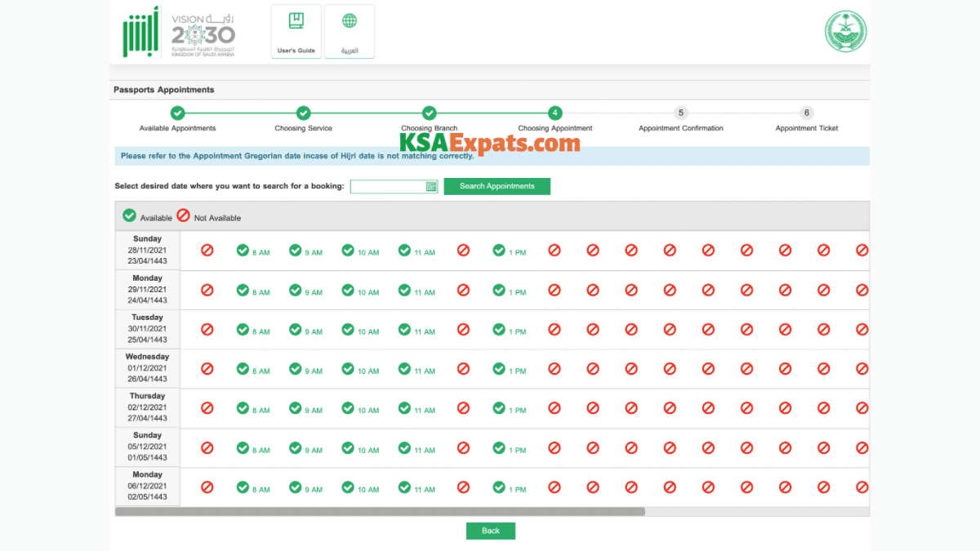The height and width of the screenshot is (551, 980).
Task: Click the Ministry of Interior emblem
Action: [x=846, y=30]
